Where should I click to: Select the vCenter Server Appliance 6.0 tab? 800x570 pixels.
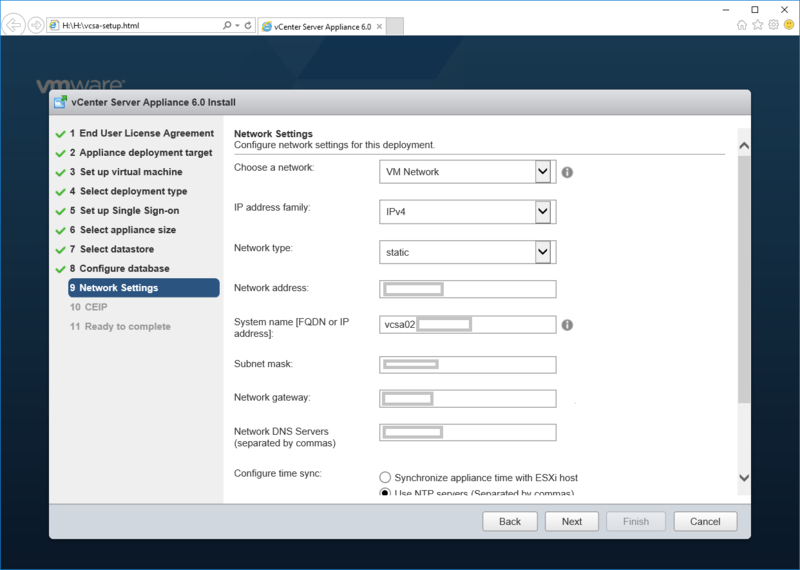pyautogui.click(x=322, y=27)
